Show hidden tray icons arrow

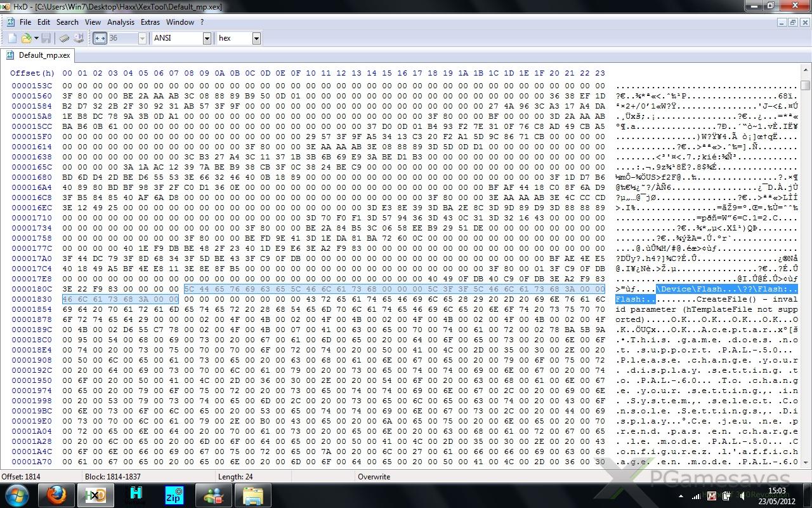click(681, 495)
